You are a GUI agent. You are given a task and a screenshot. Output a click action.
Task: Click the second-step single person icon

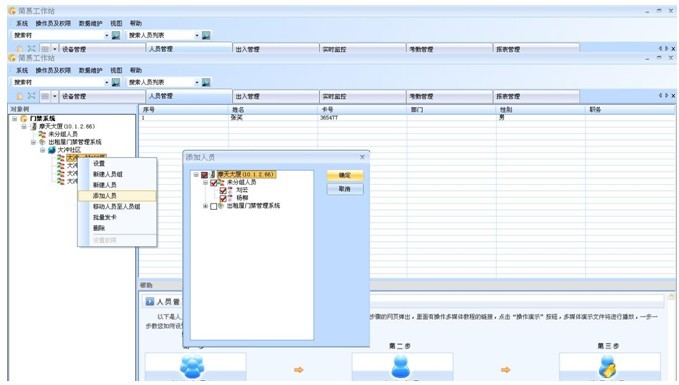(x=401, y=366)
